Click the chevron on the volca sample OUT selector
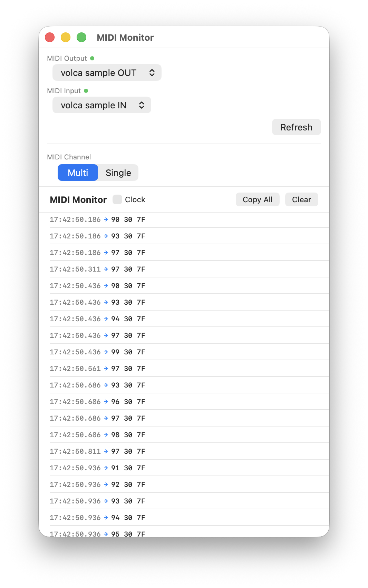The image size is (368, 588). (x=153, y=72)
